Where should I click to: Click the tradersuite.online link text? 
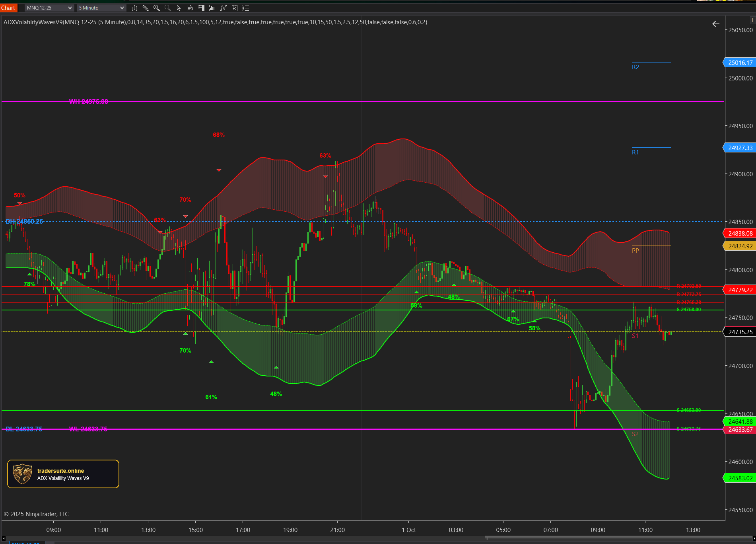coord(60,471)
